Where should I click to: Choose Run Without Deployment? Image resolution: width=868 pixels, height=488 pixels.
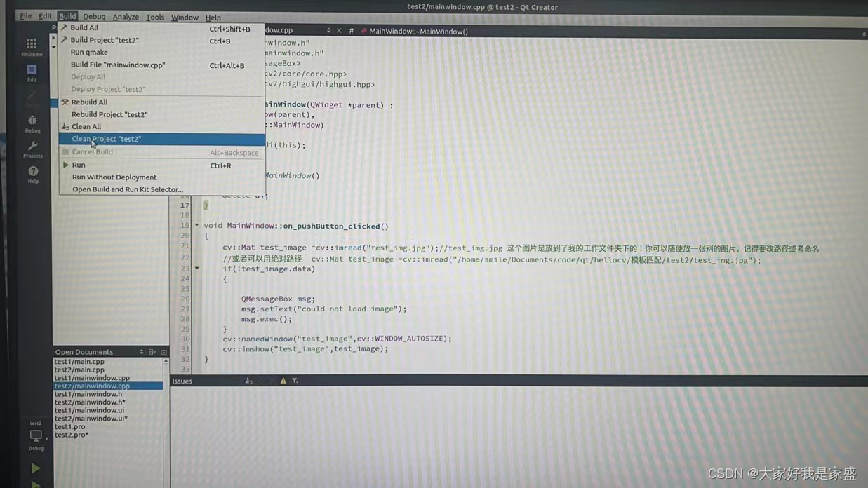click(161, 177)
